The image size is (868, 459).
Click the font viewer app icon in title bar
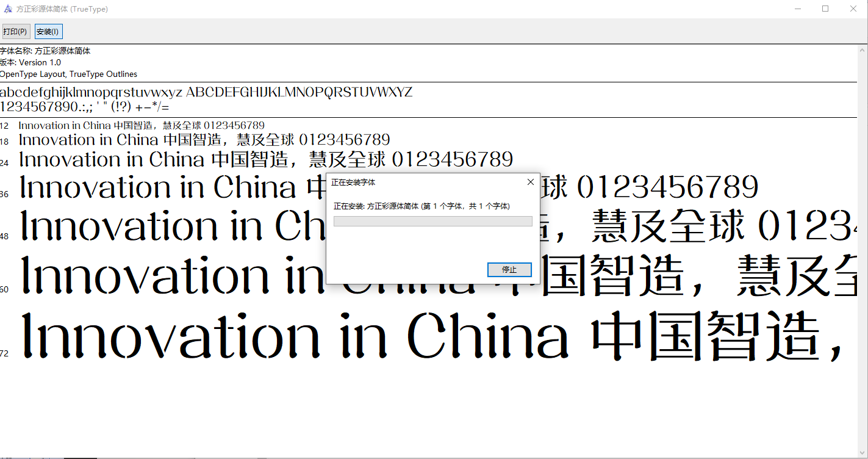(8, 9)
